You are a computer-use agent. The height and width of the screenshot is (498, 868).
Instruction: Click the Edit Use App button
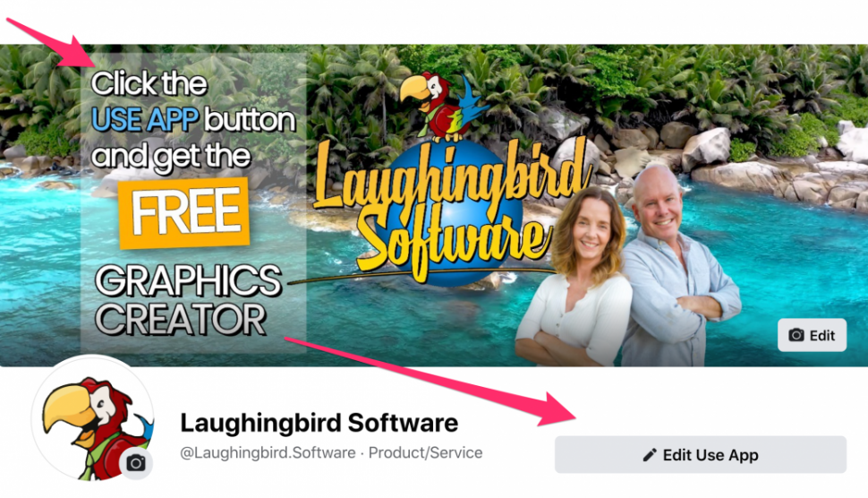[701, 455]
